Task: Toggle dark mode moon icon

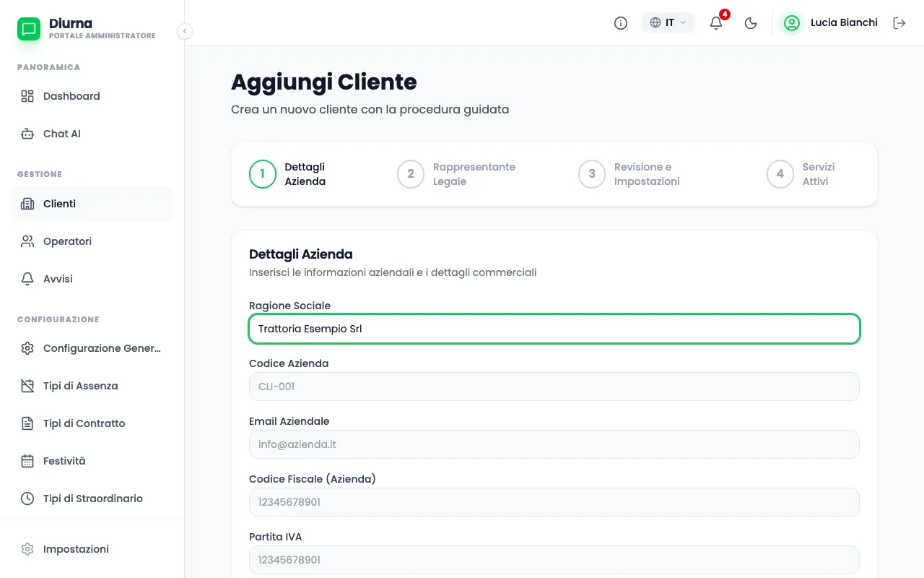Action: [x=751, y=23]
